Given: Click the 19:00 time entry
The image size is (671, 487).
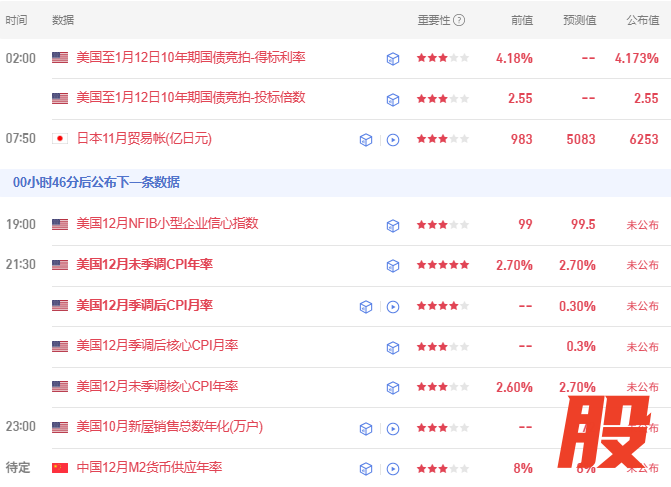Looking at the screenshot, I should [21, 224].
